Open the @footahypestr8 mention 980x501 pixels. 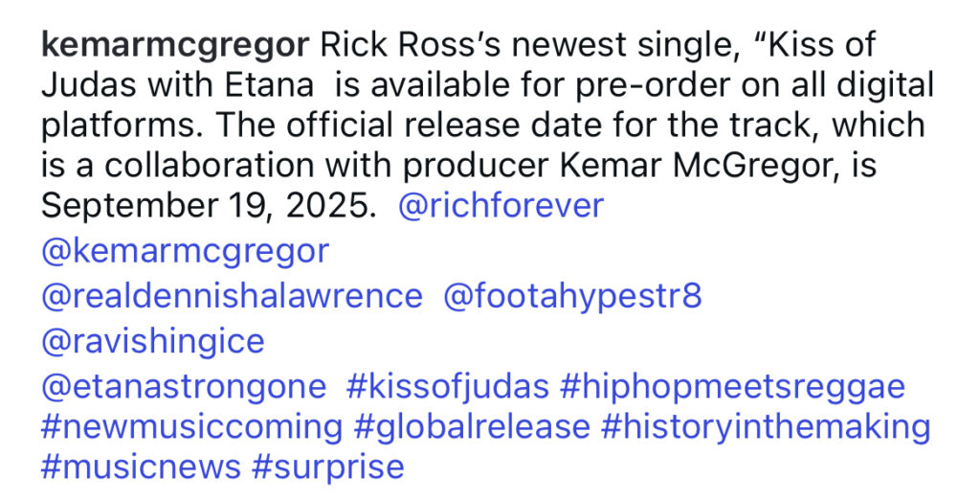(573, 298)
